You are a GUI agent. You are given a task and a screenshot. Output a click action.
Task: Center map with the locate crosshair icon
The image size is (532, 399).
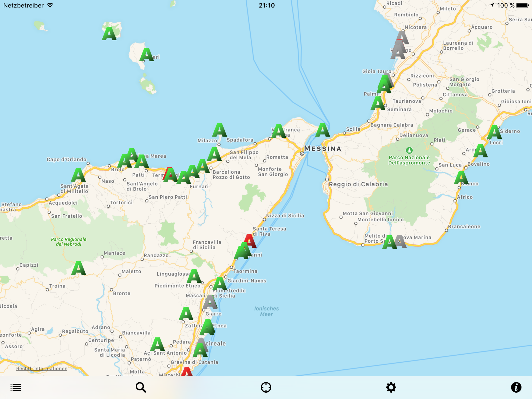coord(266,388)
